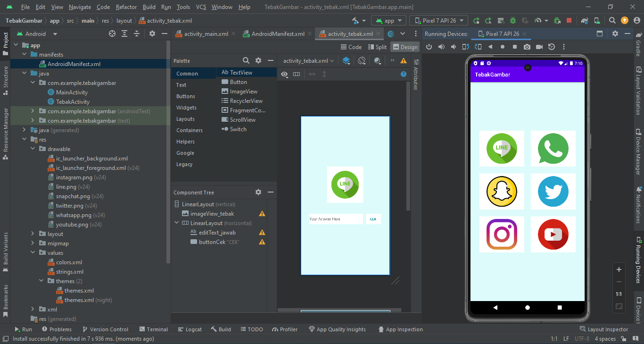The width and height of the screenshot is (644, 344).
Task: Show hidden editor tabs chevron
Action: [403, 34]
